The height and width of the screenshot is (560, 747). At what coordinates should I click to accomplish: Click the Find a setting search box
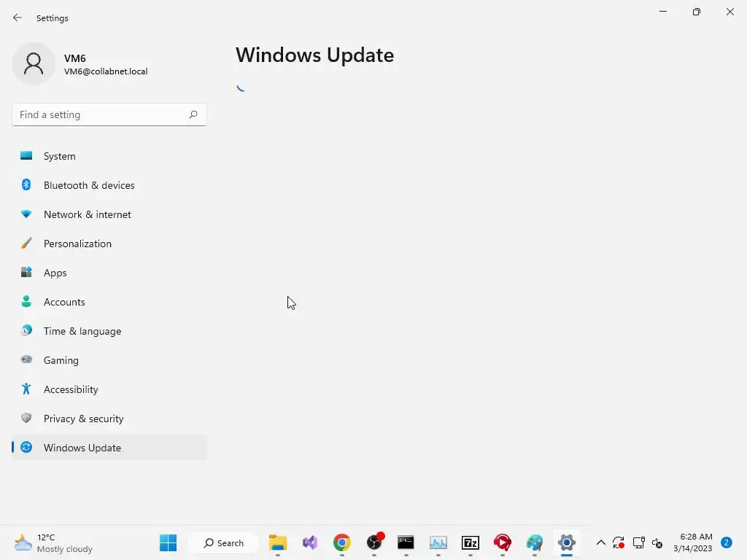pos(109,114)
